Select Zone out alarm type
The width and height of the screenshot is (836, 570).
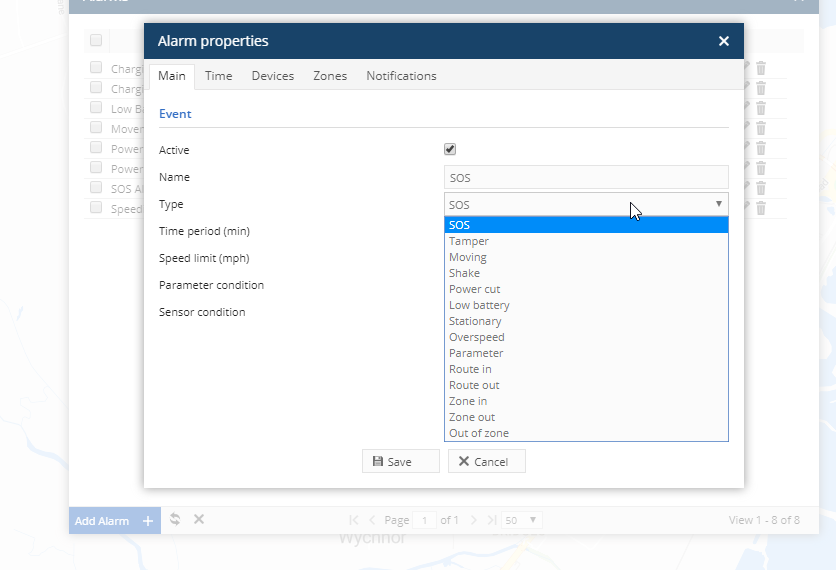coord(586,417)
